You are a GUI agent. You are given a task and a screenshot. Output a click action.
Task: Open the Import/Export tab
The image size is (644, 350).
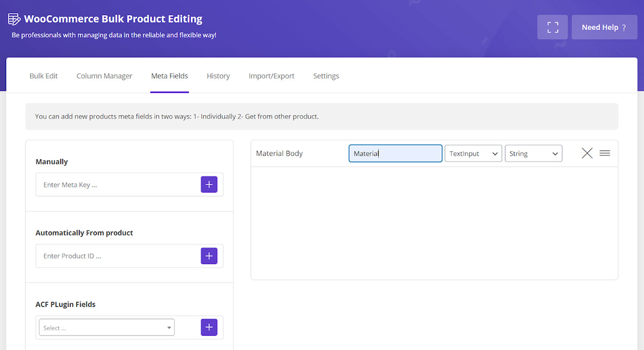[x=272, y=76]
